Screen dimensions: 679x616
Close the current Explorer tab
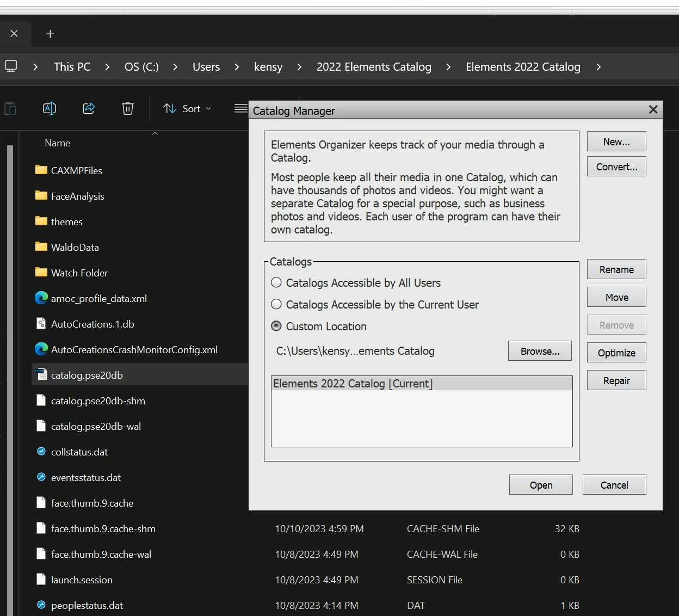pyautogui.click(x=14, y=34)
